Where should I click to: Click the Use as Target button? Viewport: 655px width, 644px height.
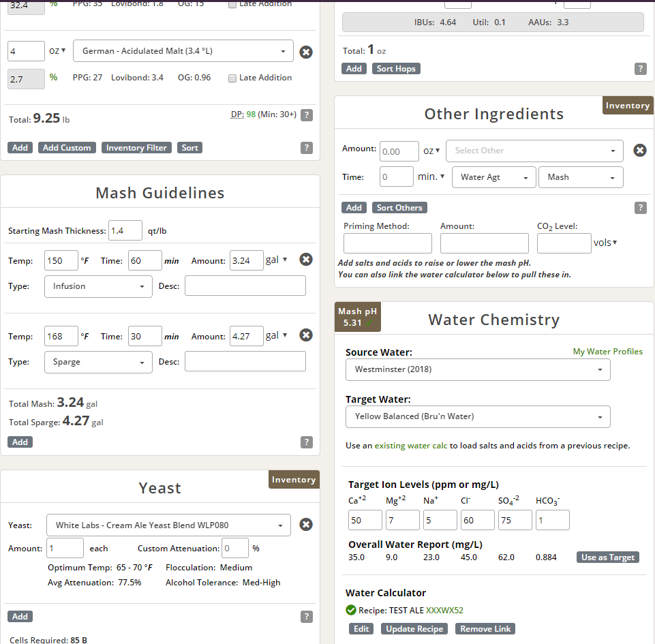[607, 557]
